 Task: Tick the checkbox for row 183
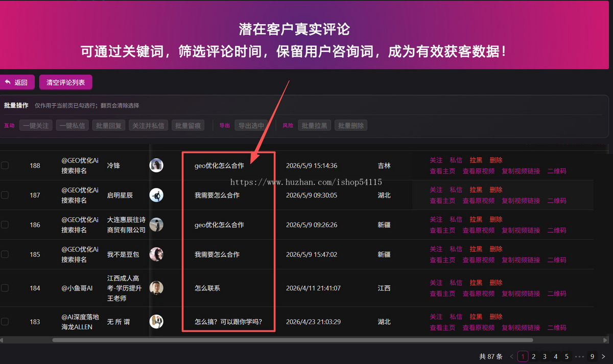coord(5,322)
